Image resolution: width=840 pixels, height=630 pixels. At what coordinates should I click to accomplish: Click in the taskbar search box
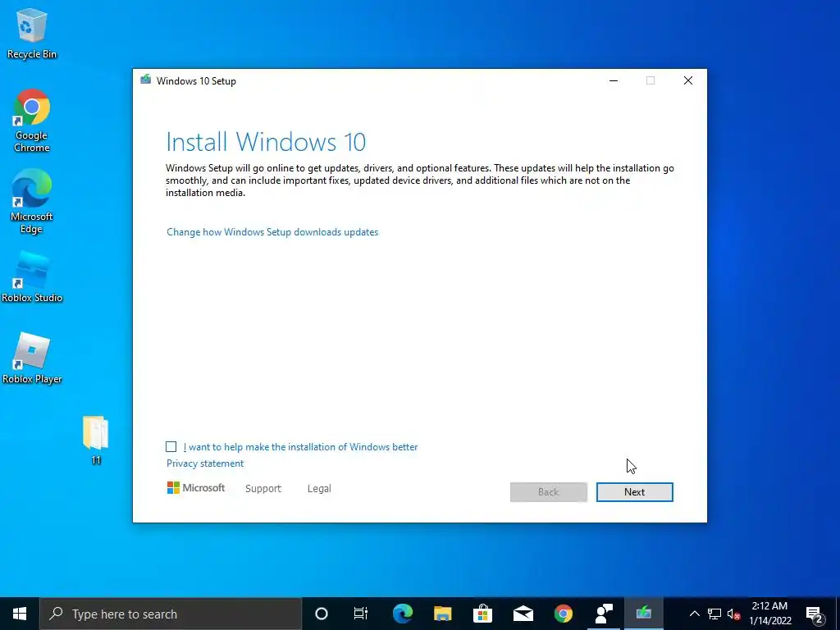click(x=171, y=614)
